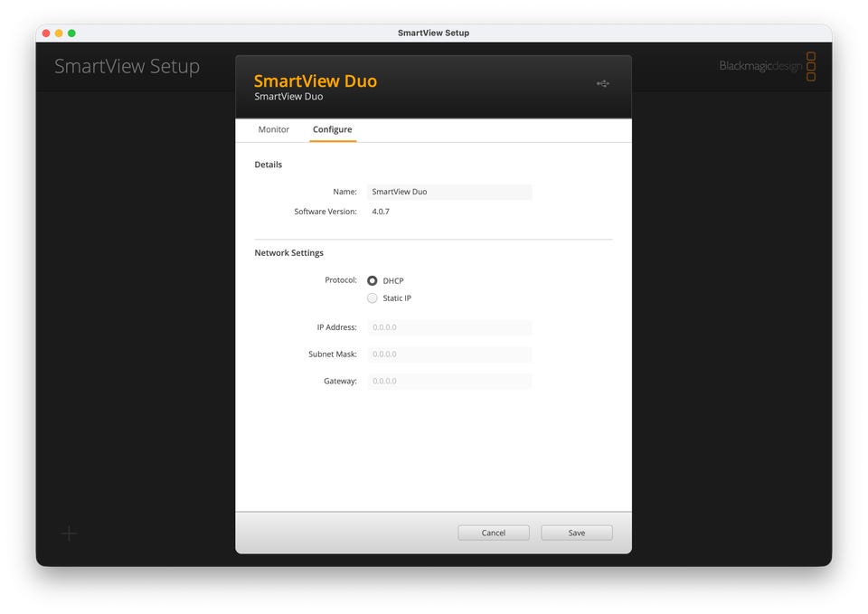Image resolution: width=868 pixels, height=614 pixels.
Task: Click the IP Address field
Action: pyautogui.click(x=449, y=327)
